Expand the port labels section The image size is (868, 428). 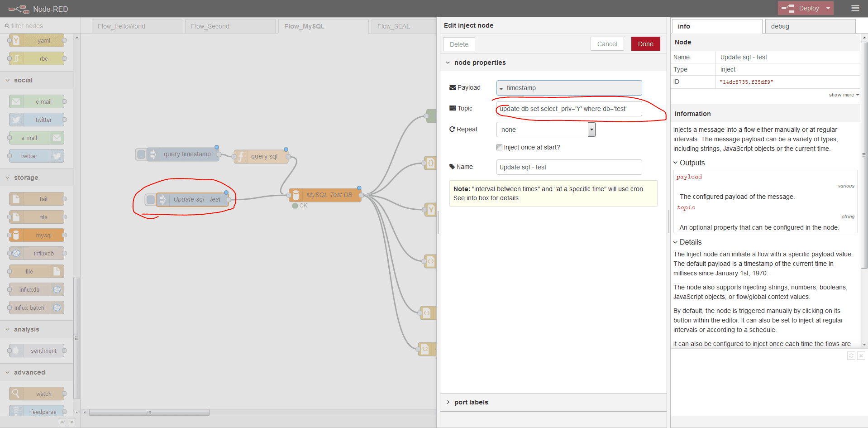pyautogui.click(x=471, y=402)
